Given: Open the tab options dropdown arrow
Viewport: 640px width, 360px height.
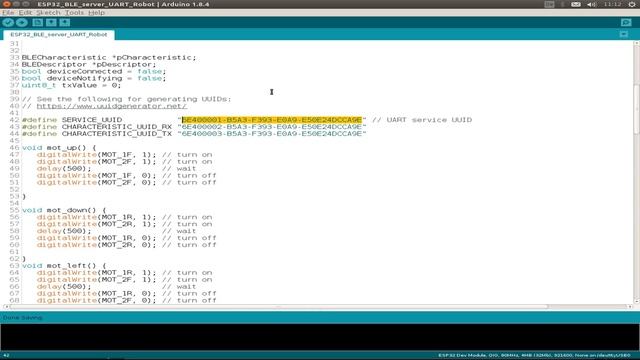Looking at the screenshot, I should tap(624, 35).
